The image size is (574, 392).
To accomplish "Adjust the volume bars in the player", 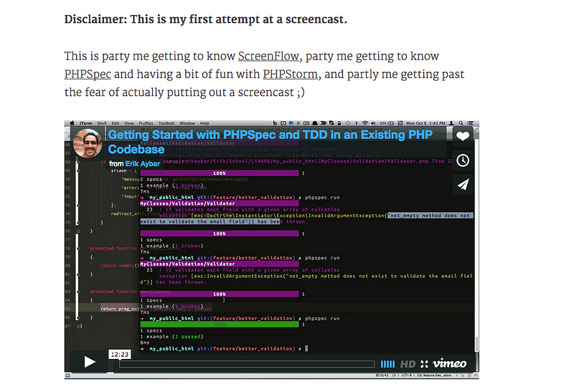I will [x=387, y=364].
